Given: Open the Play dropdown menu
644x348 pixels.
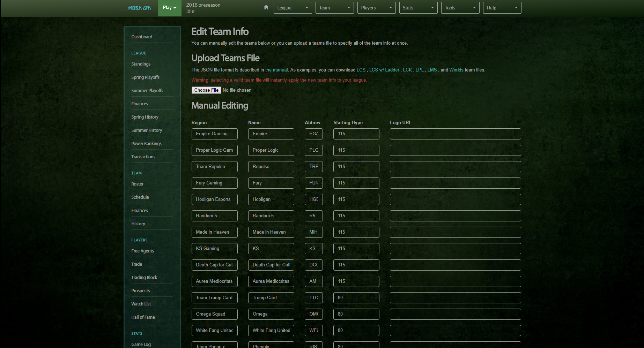Looking at the screenshot, I should (169, 7).
